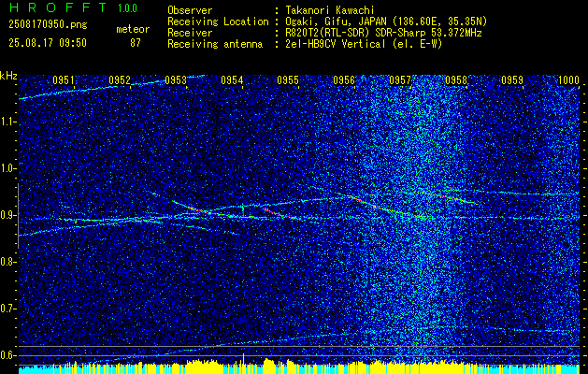The height and width of the screenshot is (374, 588).
Task: Click time marker 0958
Action: tap(456, 80)
